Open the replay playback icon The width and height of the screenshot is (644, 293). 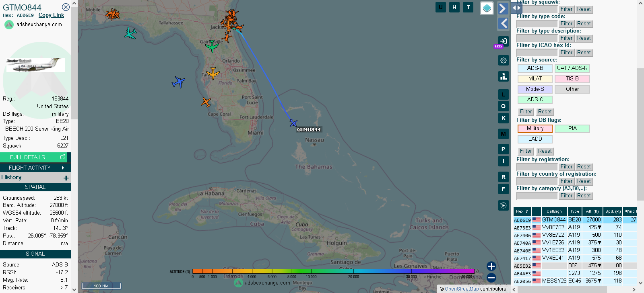[x=504, y=205]
